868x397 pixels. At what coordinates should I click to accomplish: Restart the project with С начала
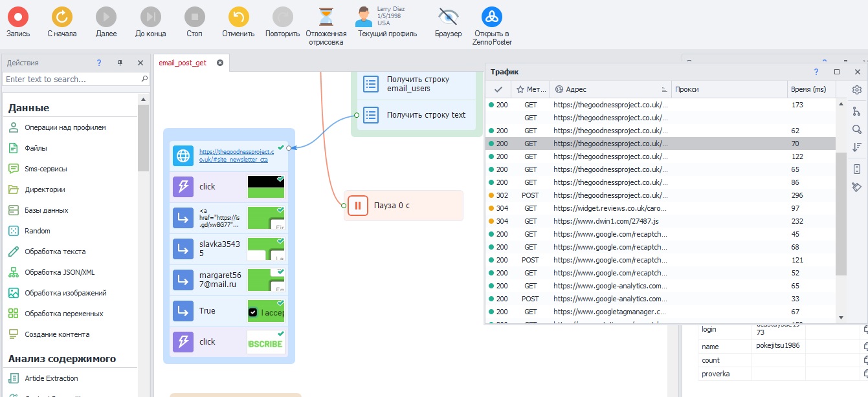tap(62, 17)
